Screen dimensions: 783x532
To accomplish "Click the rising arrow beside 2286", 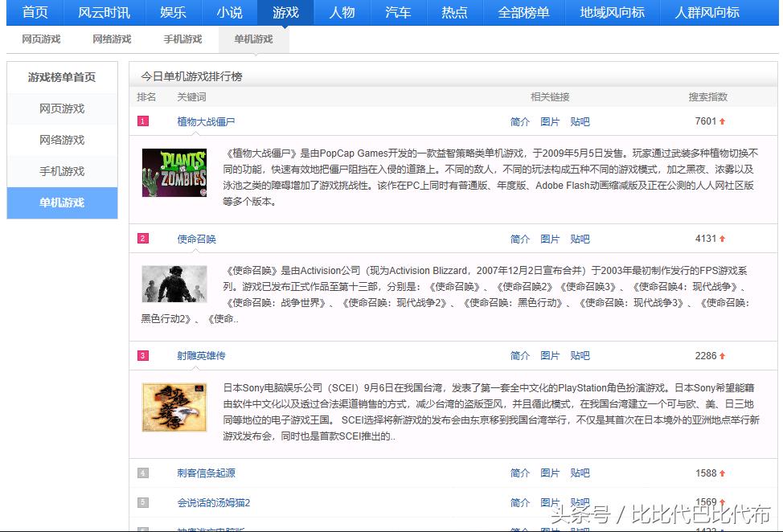I will (722, 355).
